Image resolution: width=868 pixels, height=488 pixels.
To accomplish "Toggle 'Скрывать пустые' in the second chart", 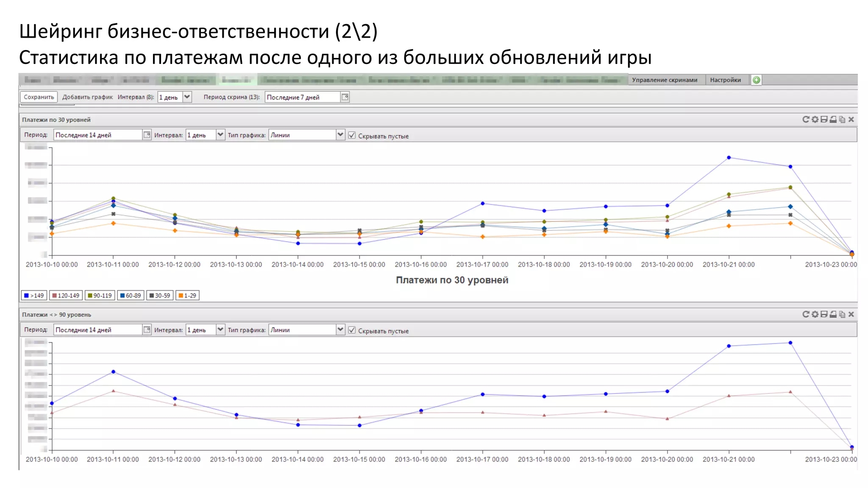I will pyautogui.click(x=352, y=330).
